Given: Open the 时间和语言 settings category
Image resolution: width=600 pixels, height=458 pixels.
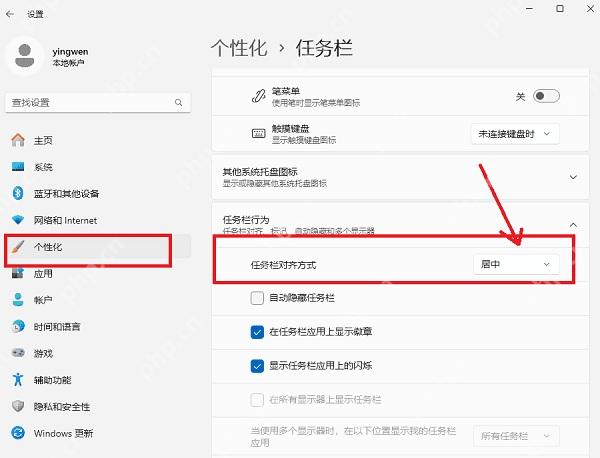Looking at the screenshot, I should pos(97,326).
